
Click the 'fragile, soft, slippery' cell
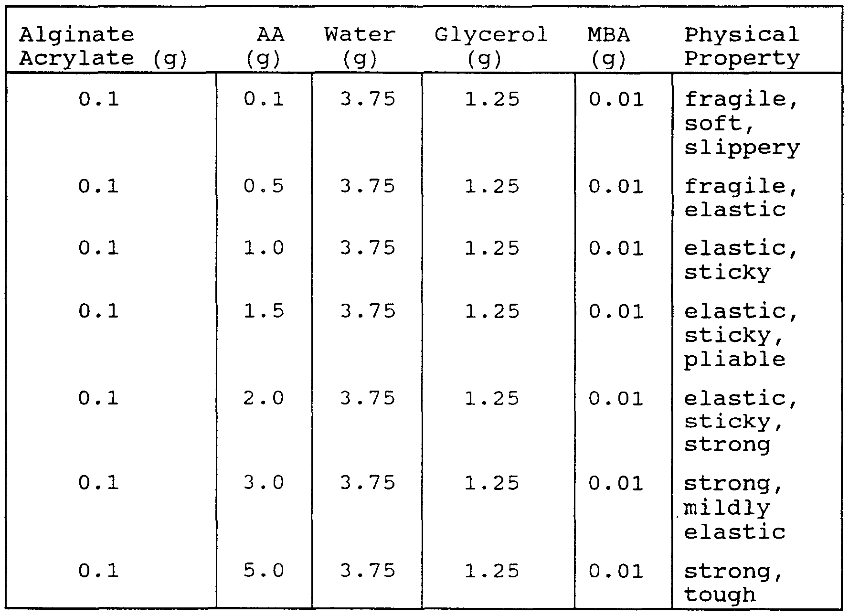[742, 124]
